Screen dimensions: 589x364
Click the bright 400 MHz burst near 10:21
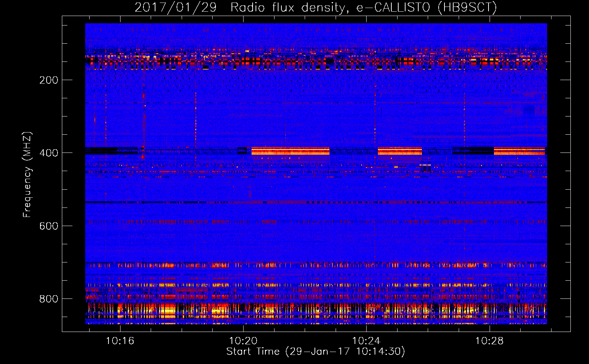[290, 151]
